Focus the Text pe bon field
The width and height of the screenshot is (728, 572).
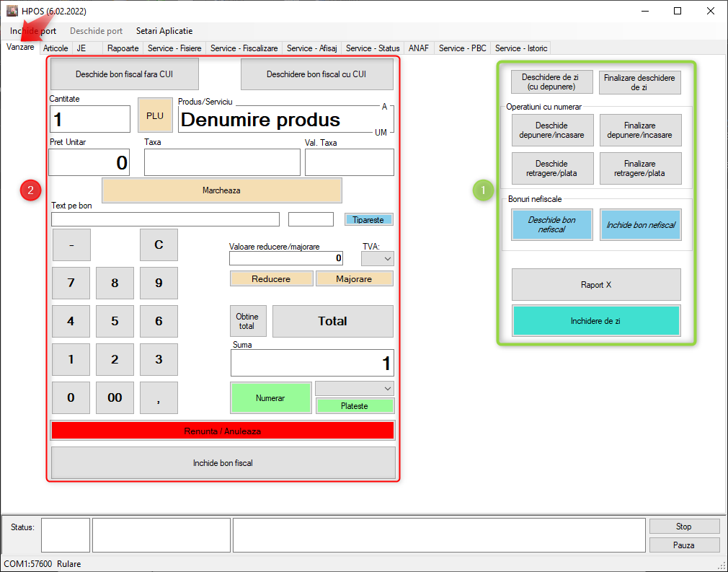click(165, 219)
